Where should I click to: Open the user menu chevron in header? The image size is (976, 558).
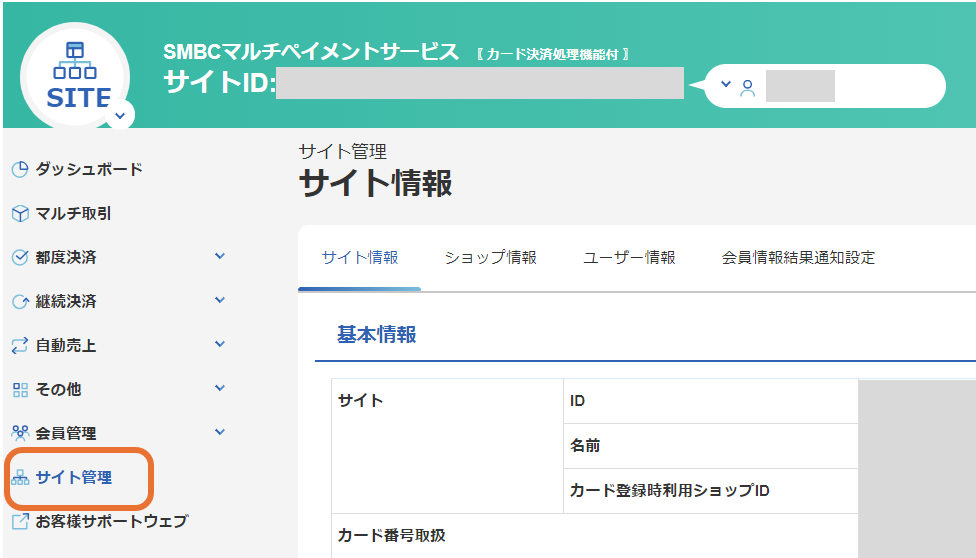pos(725,83)
